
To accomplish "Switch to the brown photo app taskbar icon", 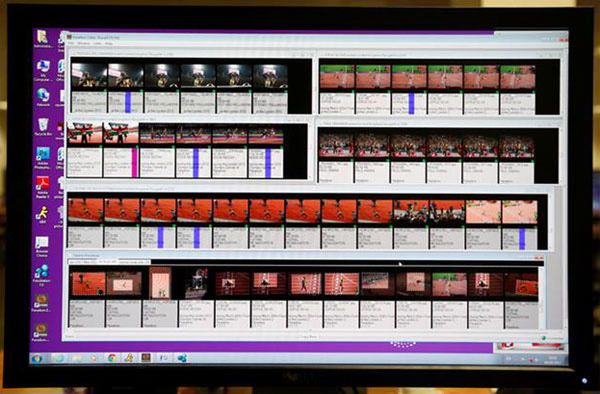I will (146, 358).
